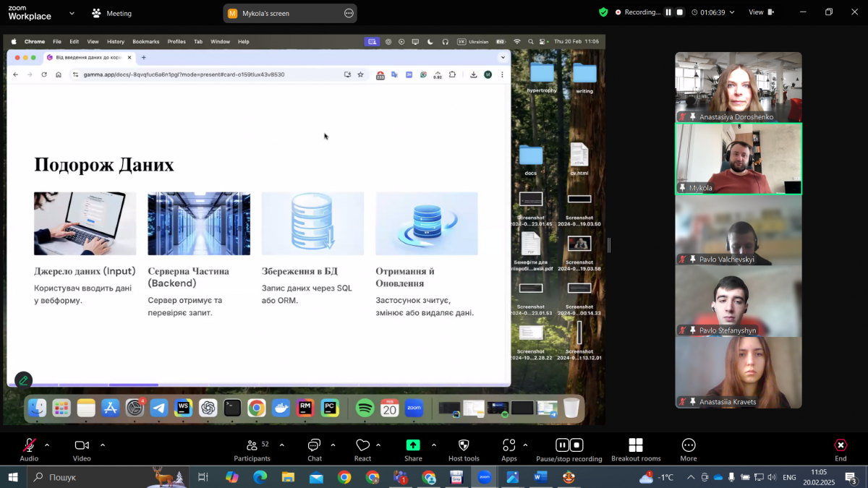
Task: Switch to the Meeting tab
Action: point(112,13)
